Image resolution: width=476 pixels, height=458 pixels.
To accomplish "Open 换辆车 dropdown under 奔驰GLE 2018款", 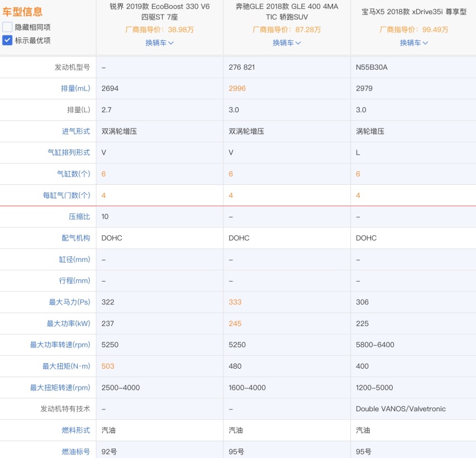I will 287,43.
